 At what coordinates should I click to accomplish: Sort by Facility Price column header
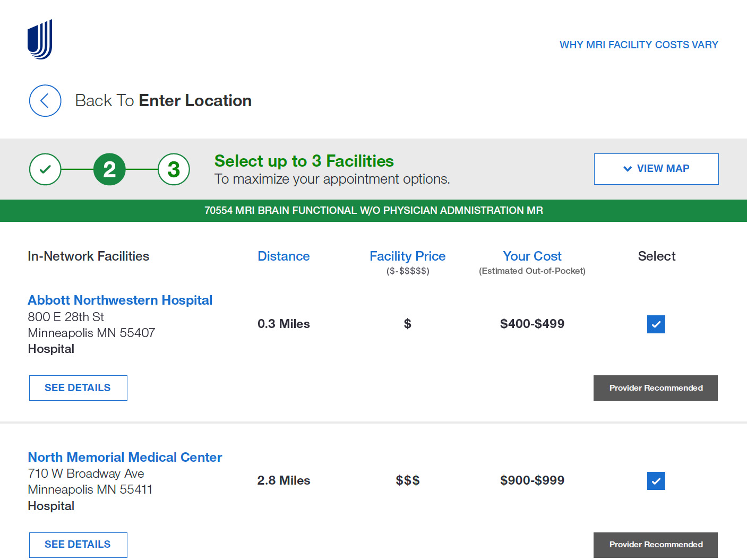click(407, 256)
